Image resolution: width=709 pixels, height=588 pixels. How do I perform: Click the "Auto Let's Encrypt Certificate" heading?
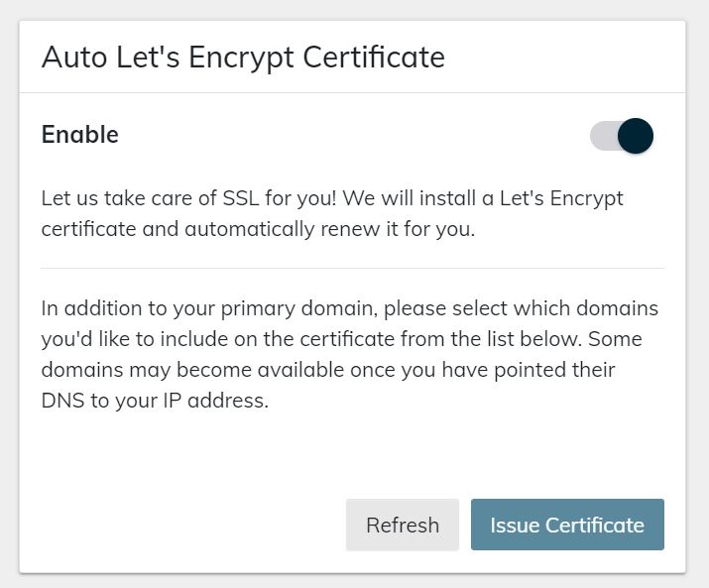pyautogui.click(x=243, y=58)
